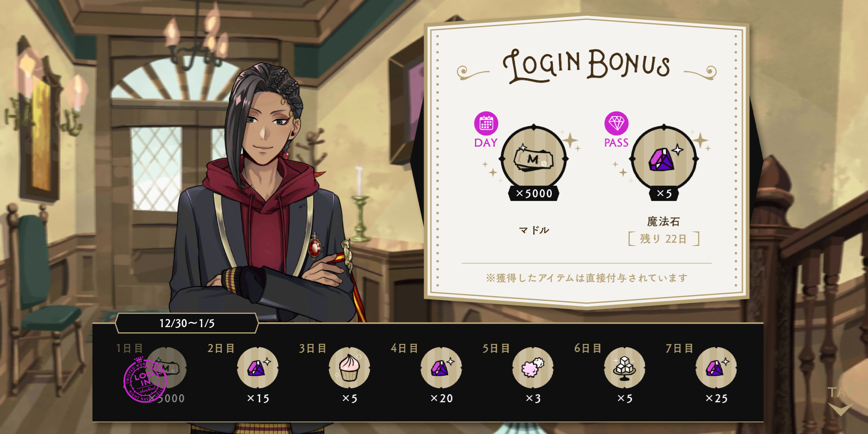
Task: Click the DAY calendar icon
Action: pyautogui.click(x=486, y=123)
